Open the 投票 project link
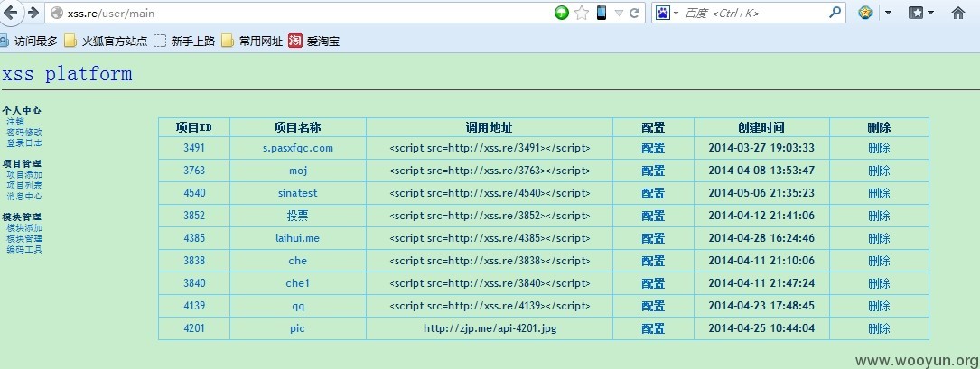This screenshot has height=369, width=980. pos(297,216)
